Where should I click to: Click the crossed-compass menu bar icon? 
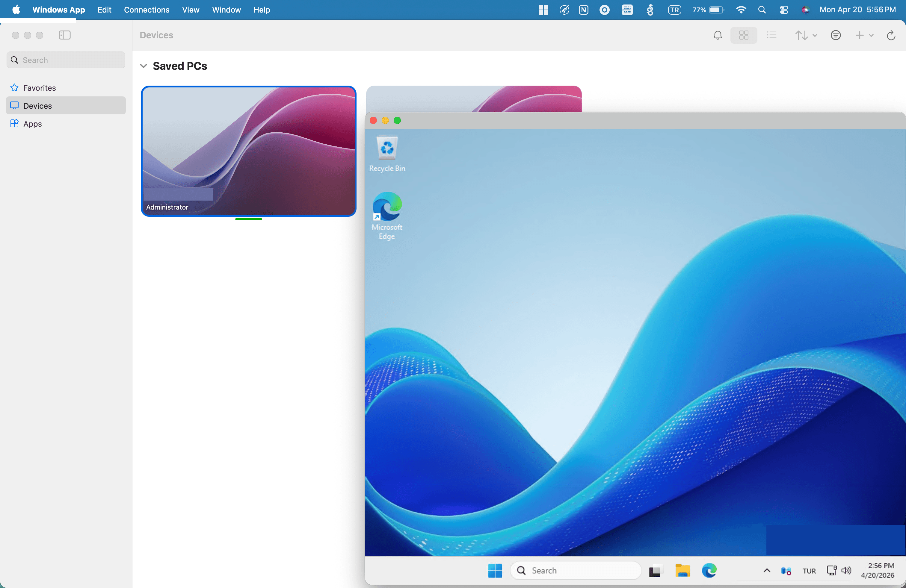564,10
